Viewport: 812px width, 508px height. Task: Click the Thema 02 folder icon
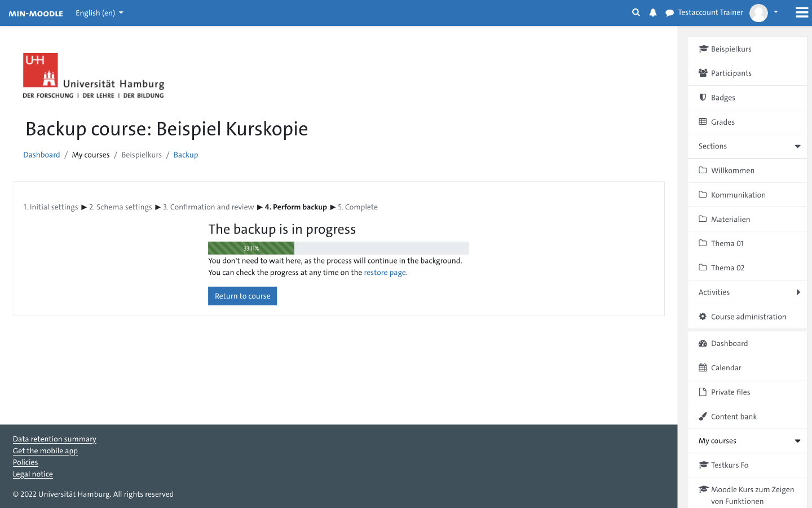point(703,267)
